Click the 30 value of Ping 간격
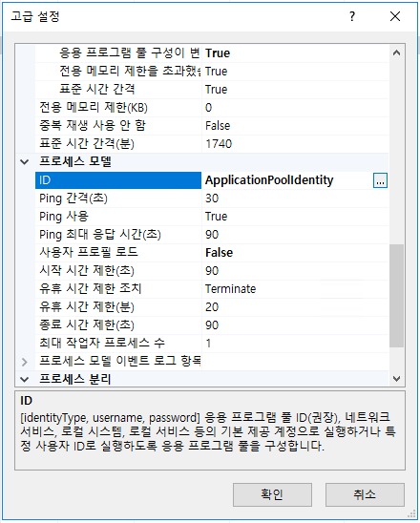420x523 pixels. tap(295, 199)
